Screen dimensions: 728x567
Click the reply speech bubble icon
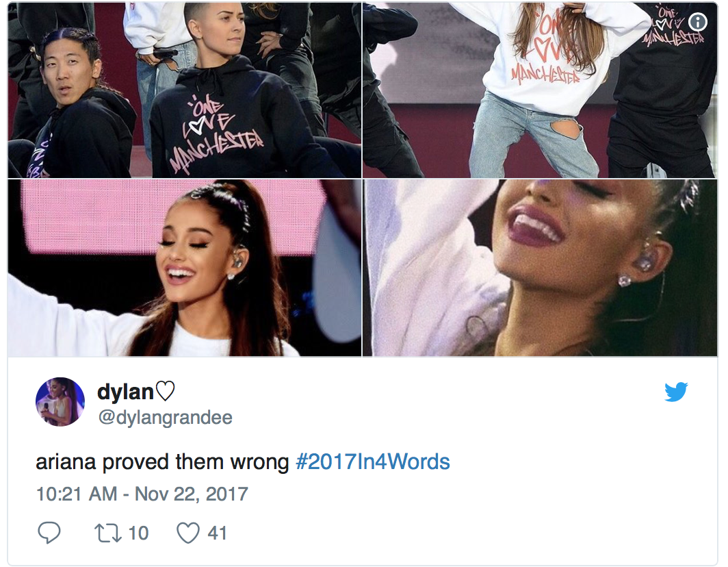click(x=49, y=533)
